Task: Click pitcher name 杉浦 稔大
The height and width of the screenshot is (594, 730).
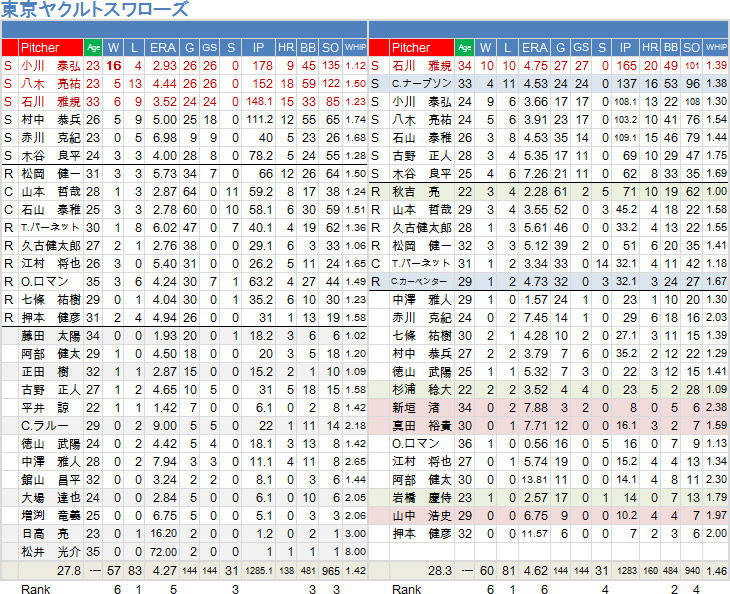Action: click(x=422, y=390)
